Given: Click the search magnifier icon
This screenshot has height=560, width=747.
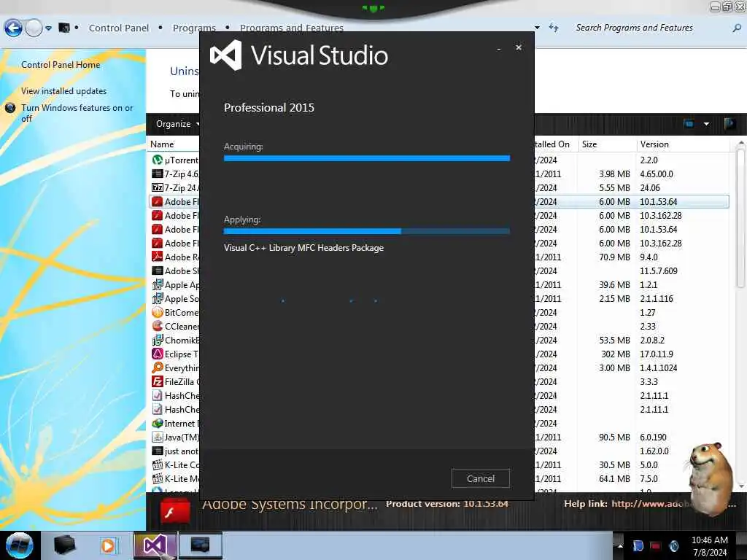Looking at the screenshot, I should (x=737, y=28).
